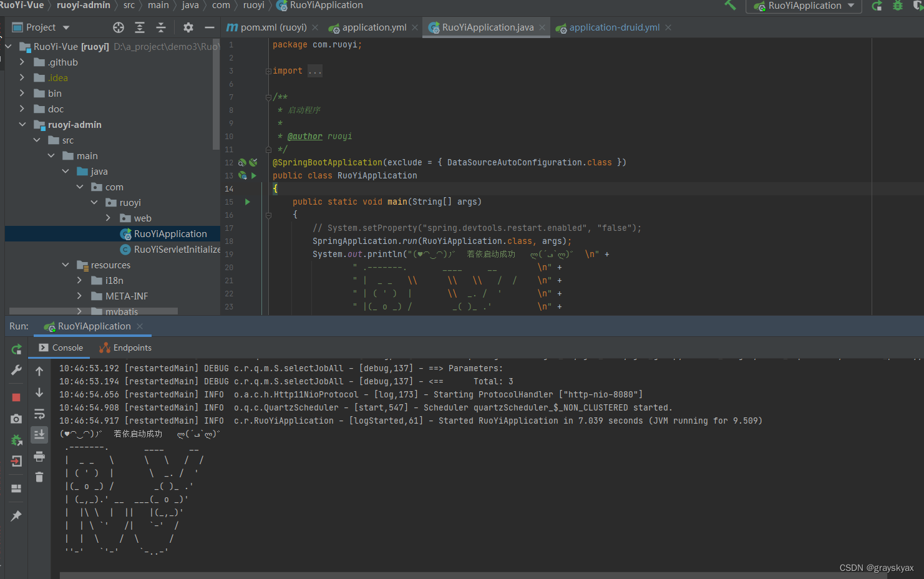Rerun RuoYiApplication in Run panel
Image resolution: width=924 pixels, height=579 pixels.
click(x=16, y=349)
